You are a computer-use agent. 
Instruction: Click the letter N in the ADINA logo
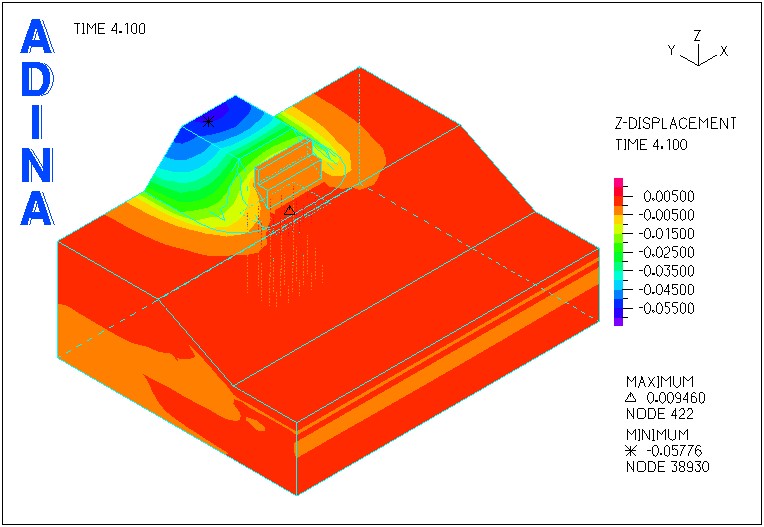point(36,164)
